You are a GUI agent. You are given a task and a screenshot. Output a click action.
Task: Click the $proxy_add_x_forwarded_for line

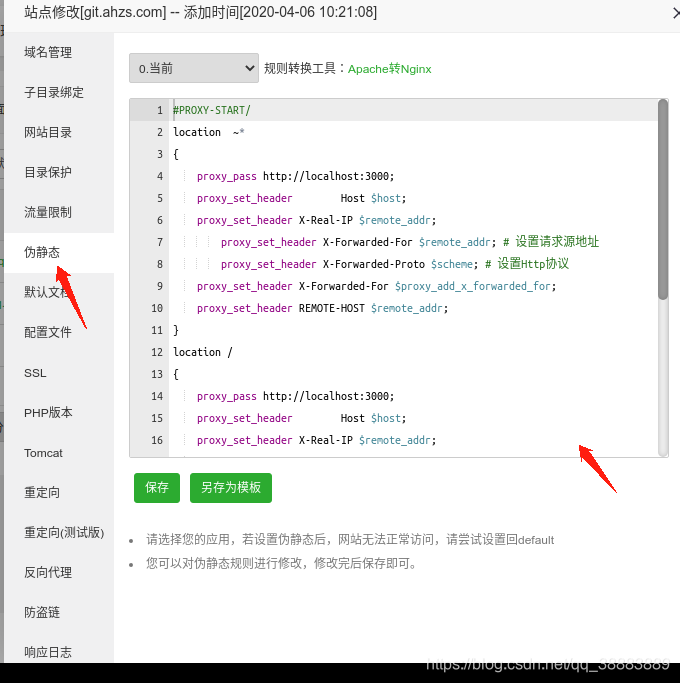click(376, 286)
